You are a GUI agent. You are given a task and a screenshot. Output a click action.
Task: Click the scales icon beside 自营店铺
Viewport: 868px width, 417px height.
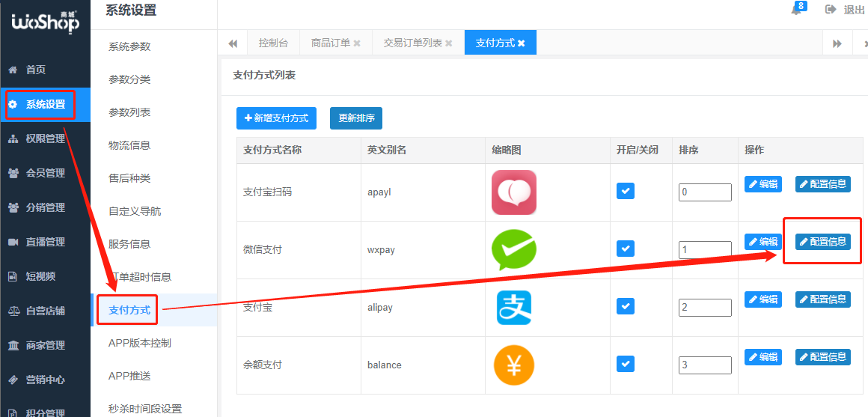click(x=13, y=311)
